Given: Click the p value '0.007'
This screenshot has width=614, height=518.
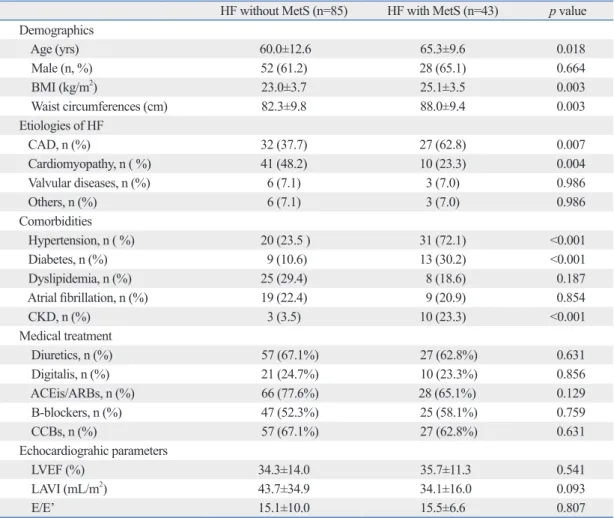Looking at the screenshot, I should point(571,144).
